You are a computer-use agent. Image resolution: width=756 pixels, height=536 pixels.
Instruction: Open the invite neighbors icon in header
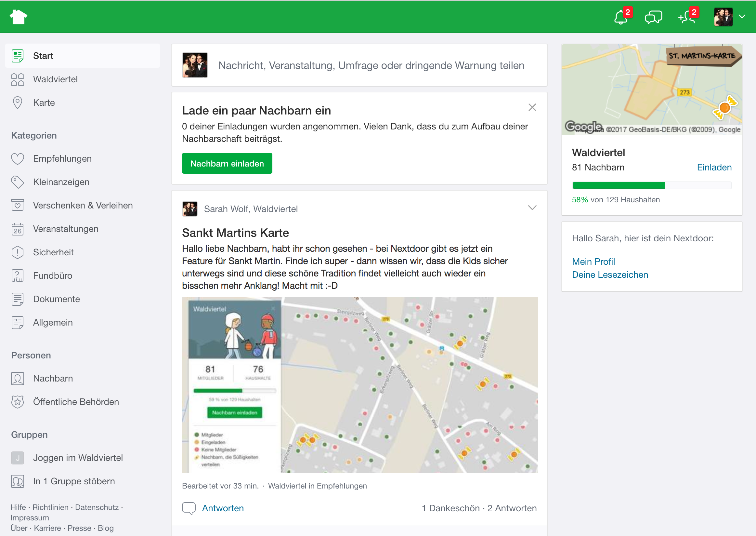click(x=686, y=17)
